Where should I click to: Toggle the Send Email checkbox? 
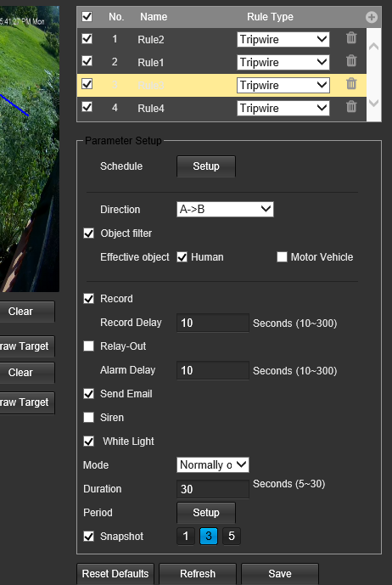(89, 394)
